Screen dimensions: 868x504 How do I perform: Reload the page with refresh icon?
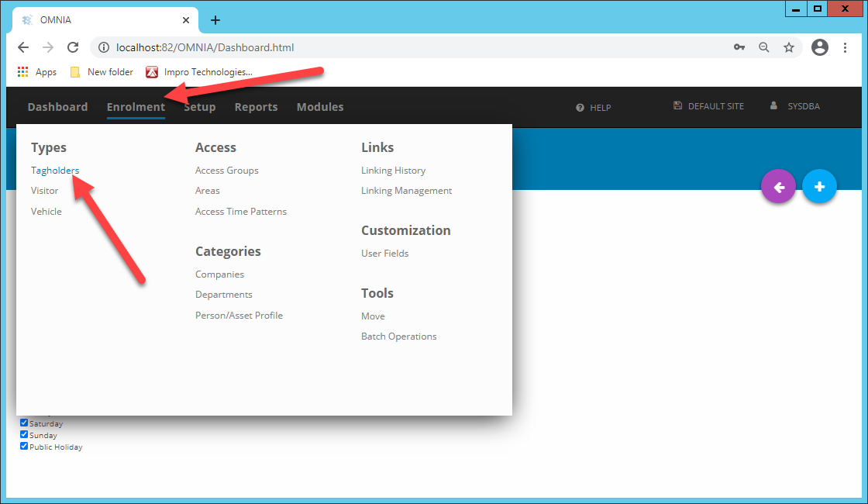tap(73, 47)
